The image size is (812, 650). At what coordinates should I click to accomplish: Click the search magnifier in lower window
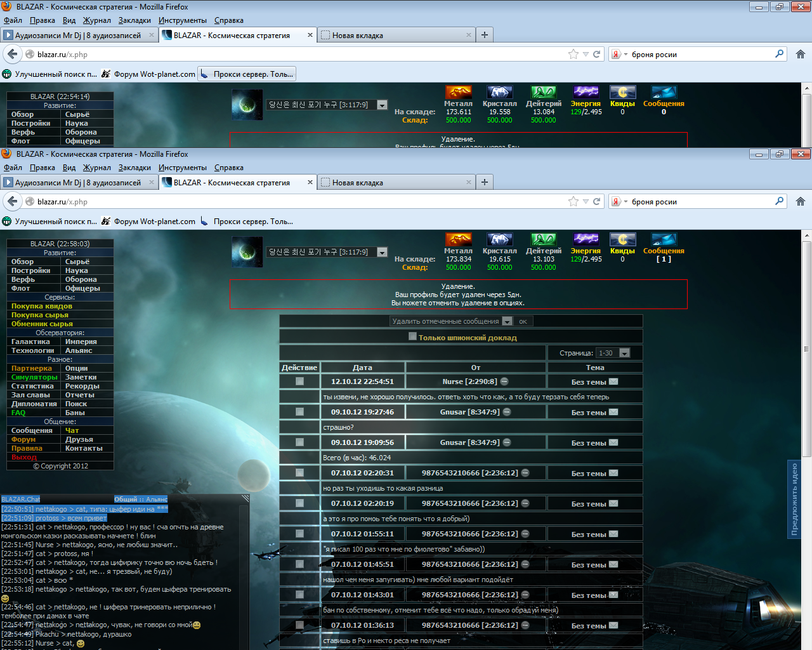coord(780,201)
